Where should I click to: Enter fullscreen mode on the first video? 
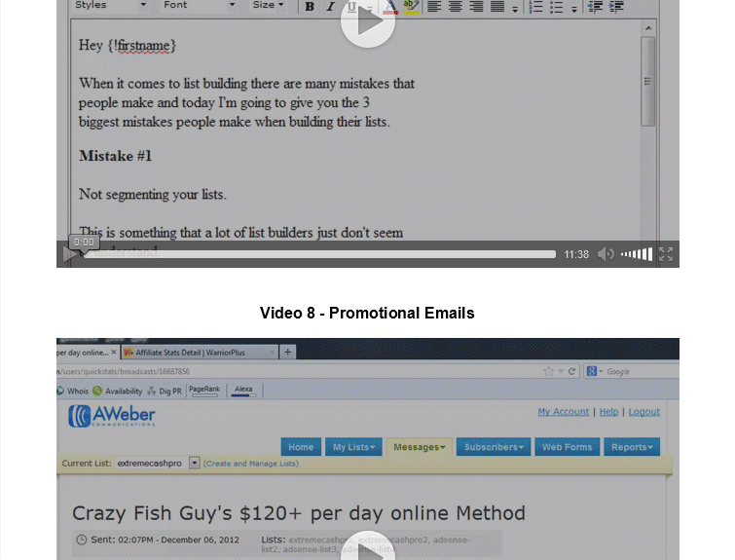666,254
